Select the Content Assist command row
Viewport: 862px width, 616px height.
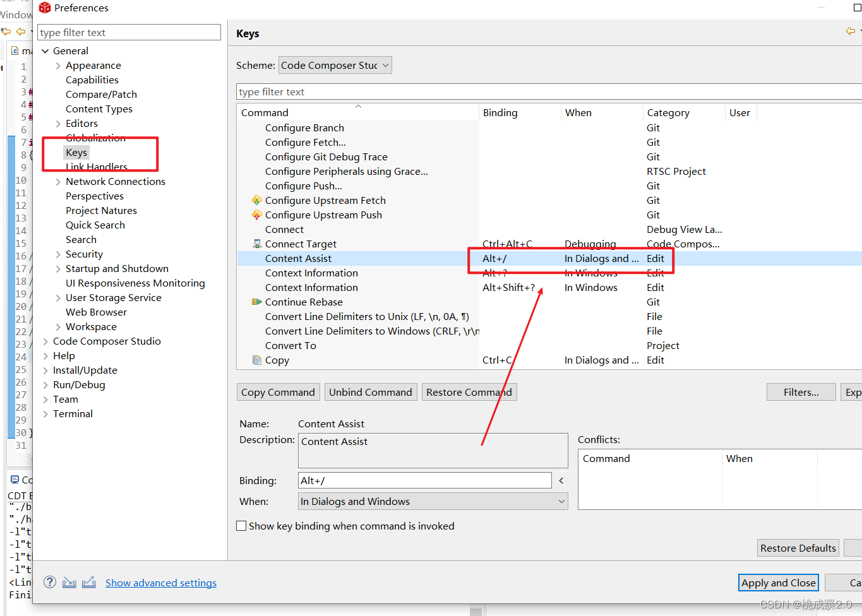click(x=549, y=258)
